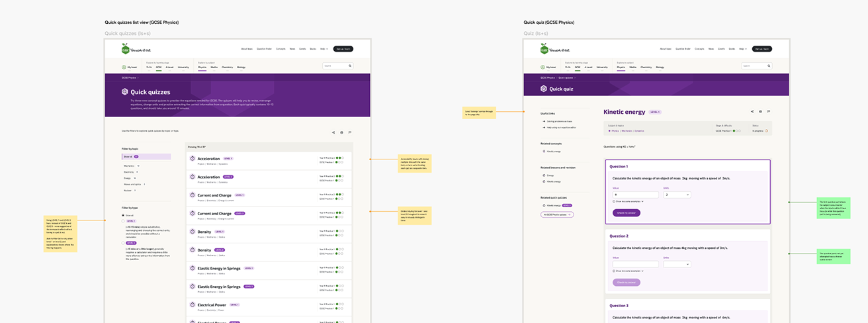Report the quick quizzes list page via flag icon

click(x=350, y=132)
